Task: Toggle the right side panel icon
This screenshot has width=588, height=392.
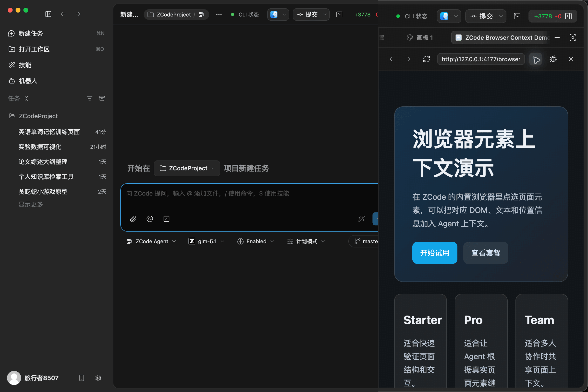Action: pos(568,16)
